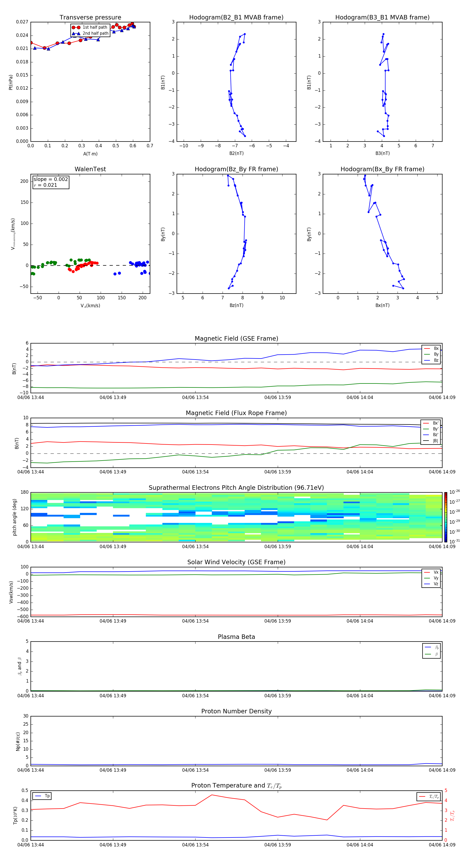Click the 'Np(#/cc)' axis label
The image size is (473, 868).
click(18, 741)
